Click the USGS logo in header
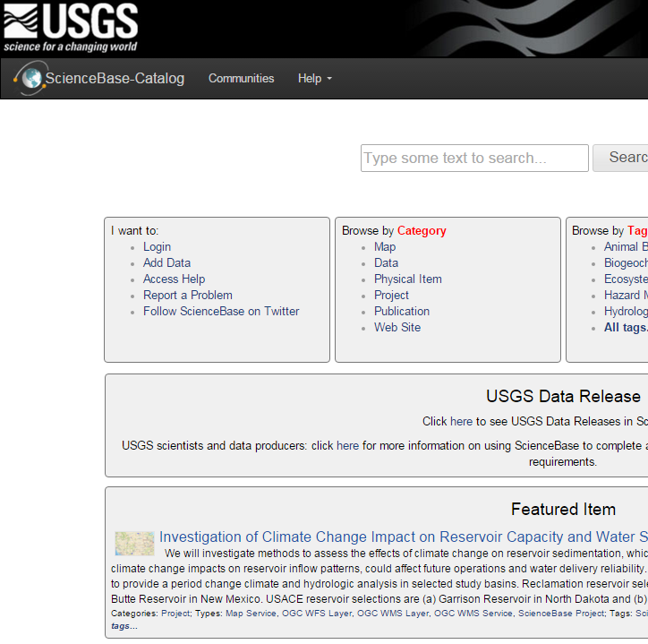Viewport: 648px width, 644px height. pyautogui.click(x=71, y=27)
